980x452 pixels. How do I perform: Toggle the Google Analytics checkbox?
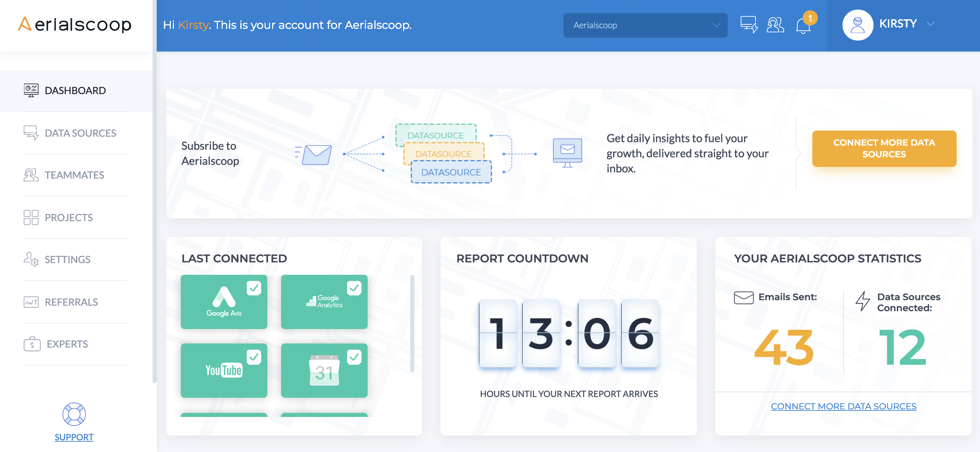(354, 288)
